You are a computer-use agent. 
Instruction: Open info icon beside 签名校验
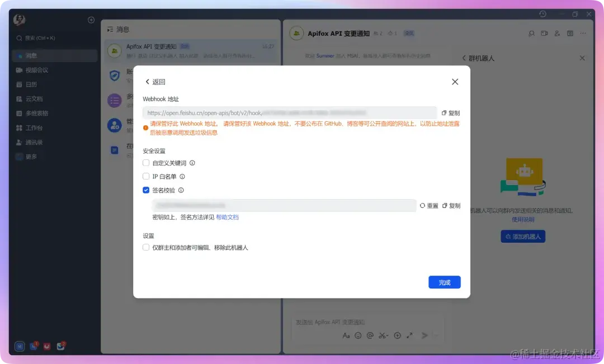181,190
